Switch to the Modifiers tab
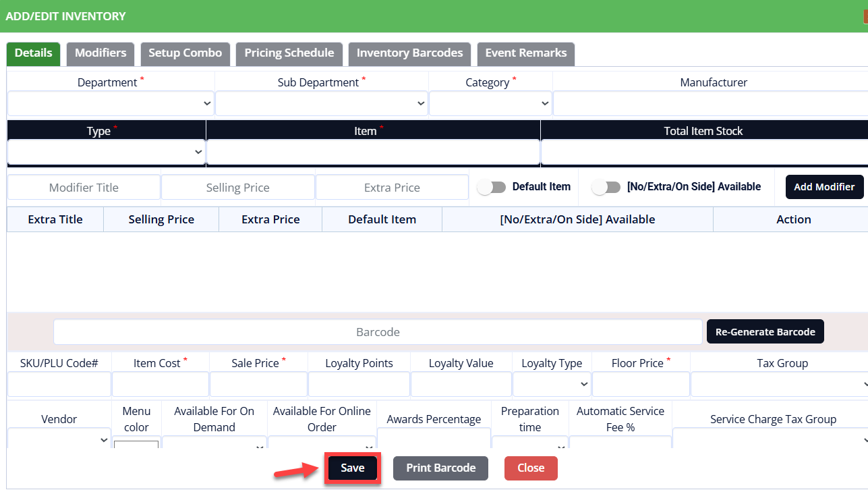868x494 pixels. tap(100, 53)
